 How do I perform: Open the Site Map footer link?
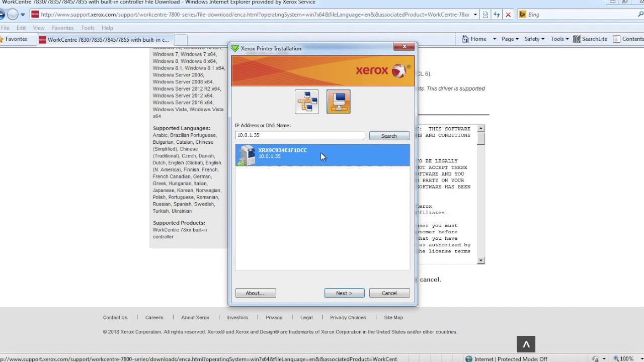pyautogui.click(x=393, y=317)
